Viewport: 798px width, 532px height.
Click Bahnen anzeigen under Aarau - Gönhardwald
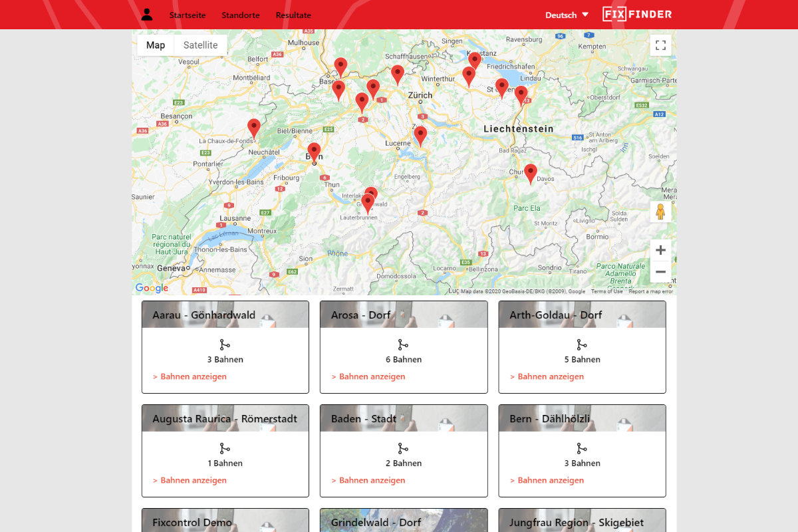coord(190,376)
